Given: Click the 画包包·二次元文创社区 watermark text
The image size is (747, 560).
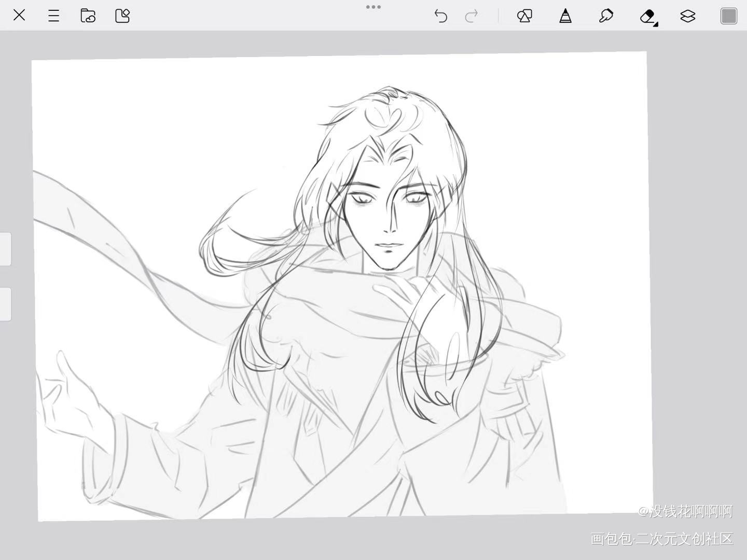Looking at the screenshot, I should [662, 539].
